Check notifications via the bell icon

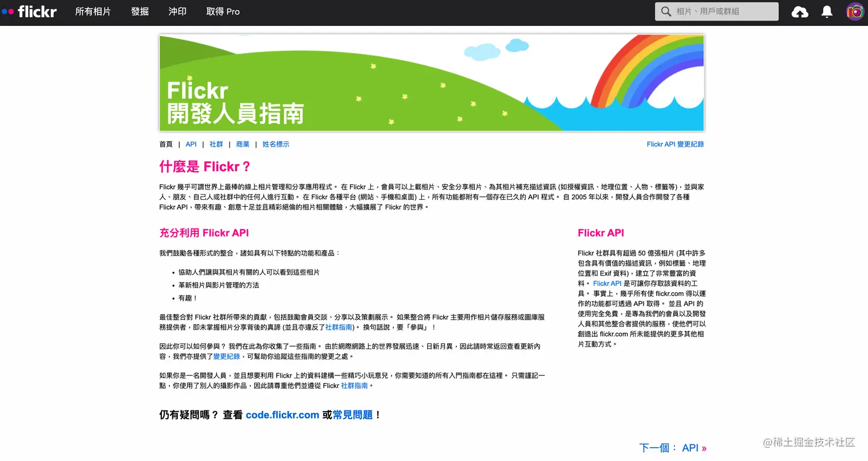pyautogui.click(x=827, y=11)
